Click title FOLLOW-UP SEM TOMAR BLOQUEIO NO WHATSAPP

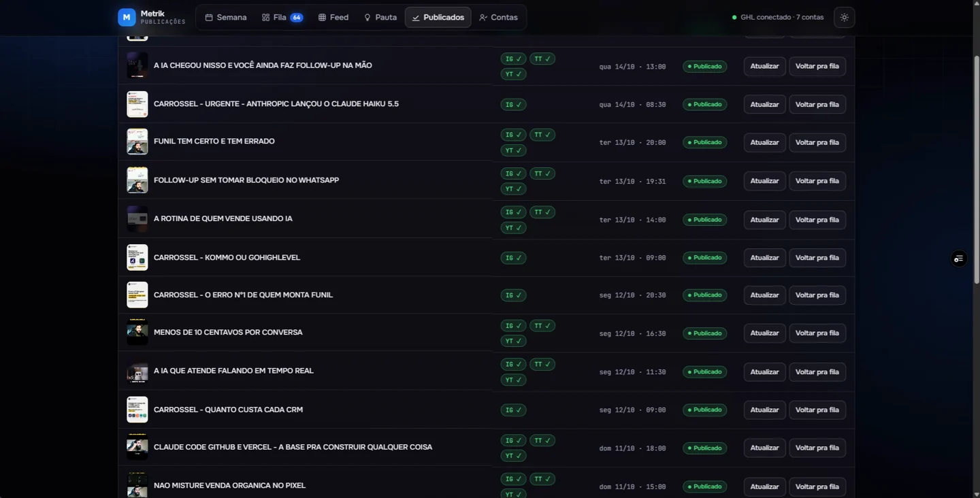246,180
